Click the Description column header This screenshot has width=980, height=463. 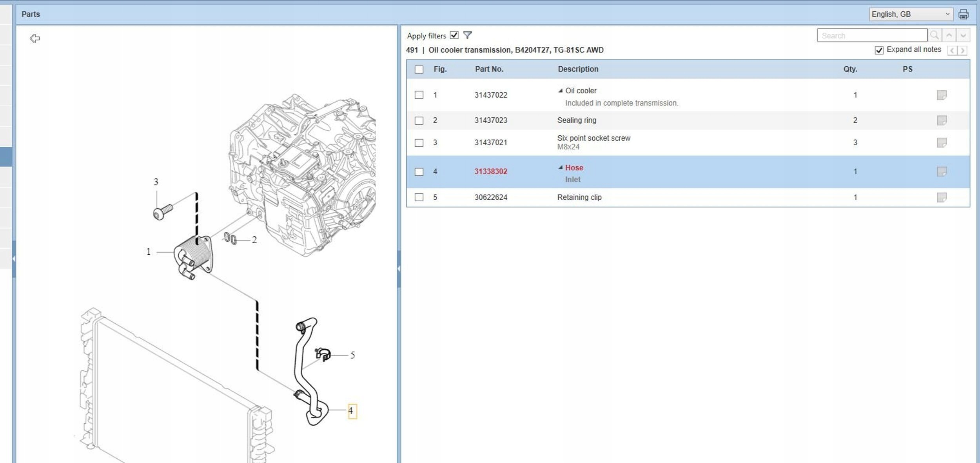point(578,69)
